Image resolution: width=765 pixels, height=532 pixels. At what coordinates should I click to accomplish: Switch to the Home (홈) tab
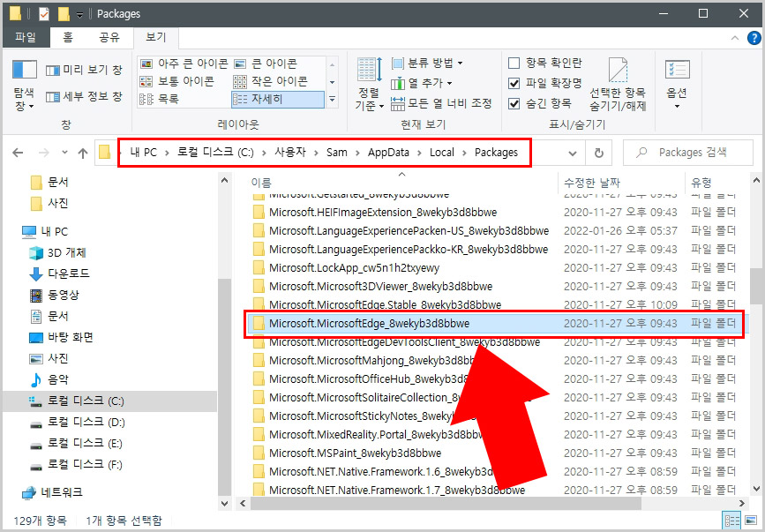(68, 37)
